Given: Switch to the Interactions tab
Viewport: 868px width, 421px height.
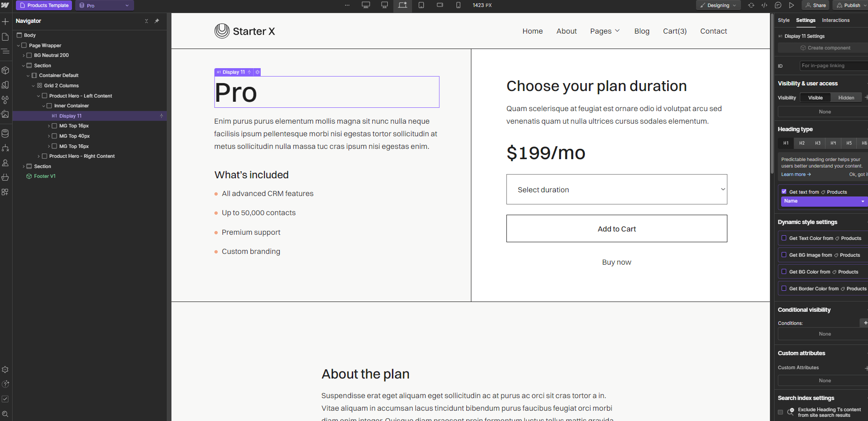Looking at the screenshot, I should pyautogui.click(x=836, y=20).
